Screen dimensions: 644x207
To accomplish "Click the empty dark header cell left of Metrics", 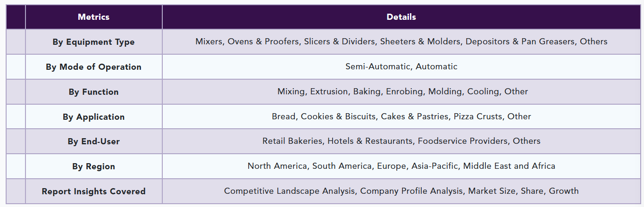I will click(16, 17).
